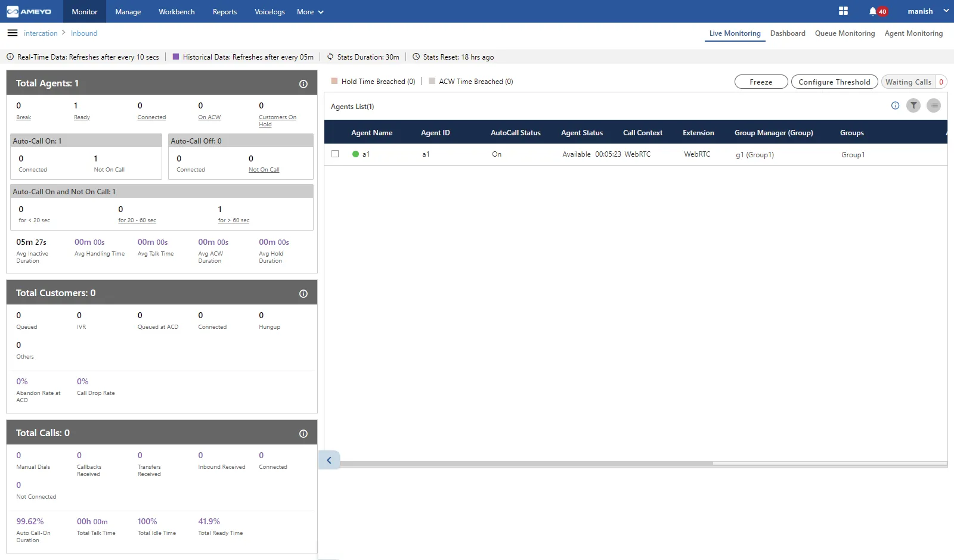954x560 pixels.
Task: Open notifications bell with 40 alerts
Action: [878, 11]
